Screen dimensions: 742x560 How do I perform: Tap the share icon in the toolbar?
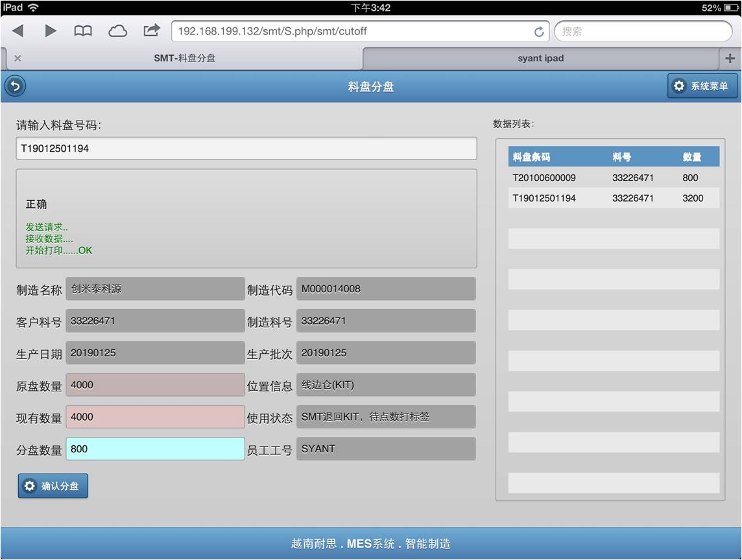(152, 30)
